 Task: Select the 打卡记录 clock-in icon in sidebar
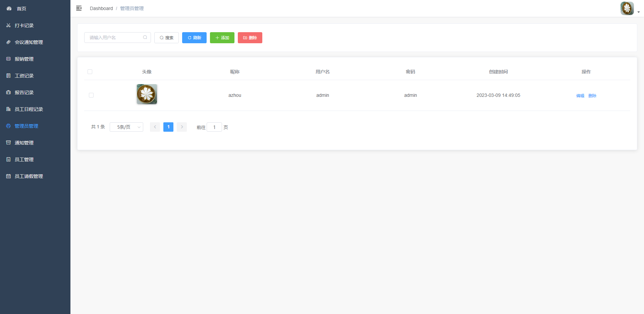8,25
